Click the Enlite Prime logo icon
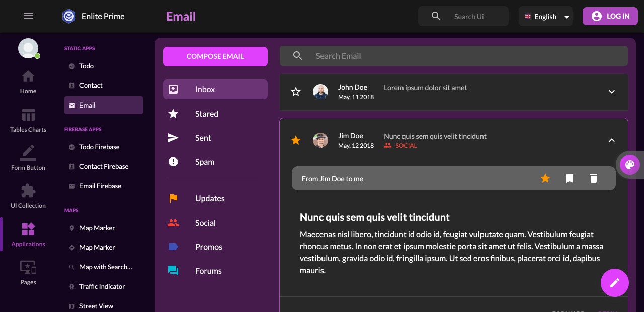Screen dimensions: 644x312 [x=69, y=16]
